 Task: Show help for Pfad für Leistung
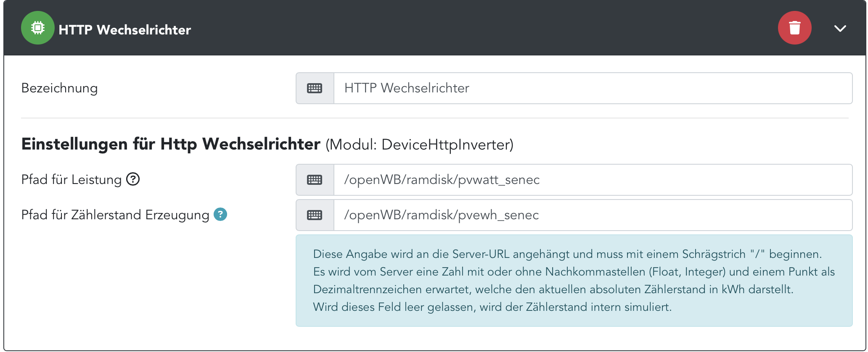133,179
